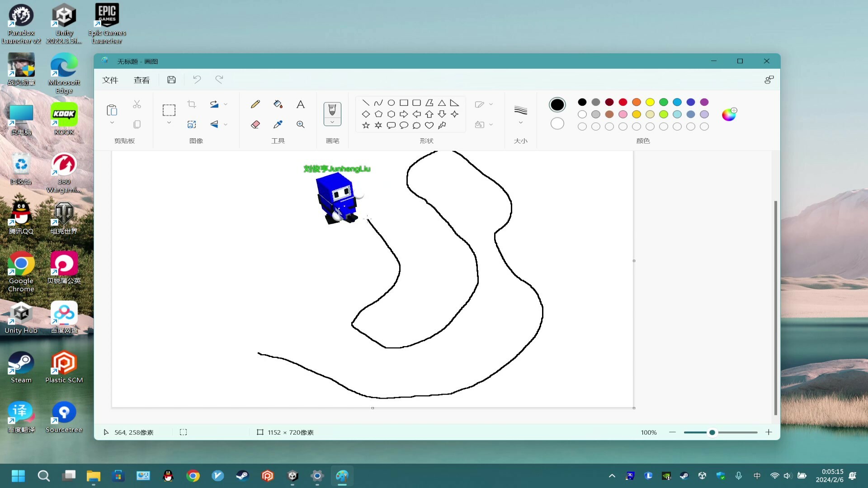Select the Pencil tool
This screenshot has height=488, width=868.
click(255, 104)
